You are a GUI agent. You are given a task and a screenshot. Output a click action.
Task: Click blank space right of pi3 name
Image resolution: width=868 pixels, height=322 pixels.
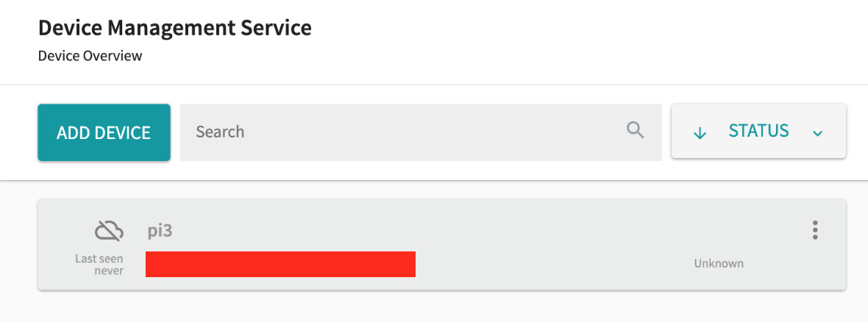point(471,231)
